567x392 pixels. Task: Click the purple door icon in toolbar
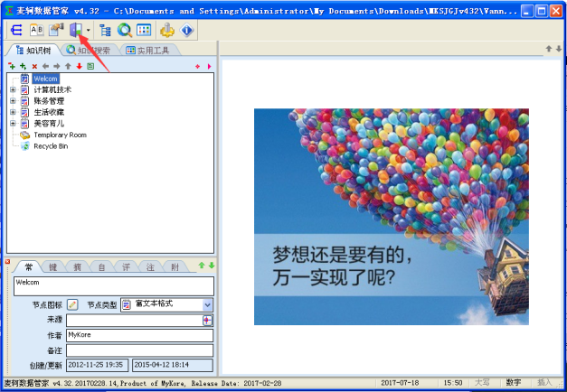[76, 30]
